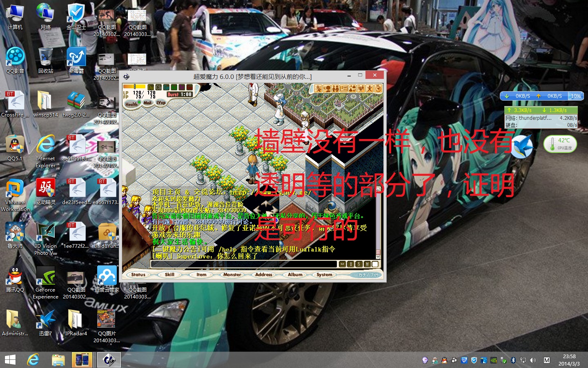This screenshot has height=368, width=588.
Task: Click the chat line count '5' button
Action: coord(359,264)
